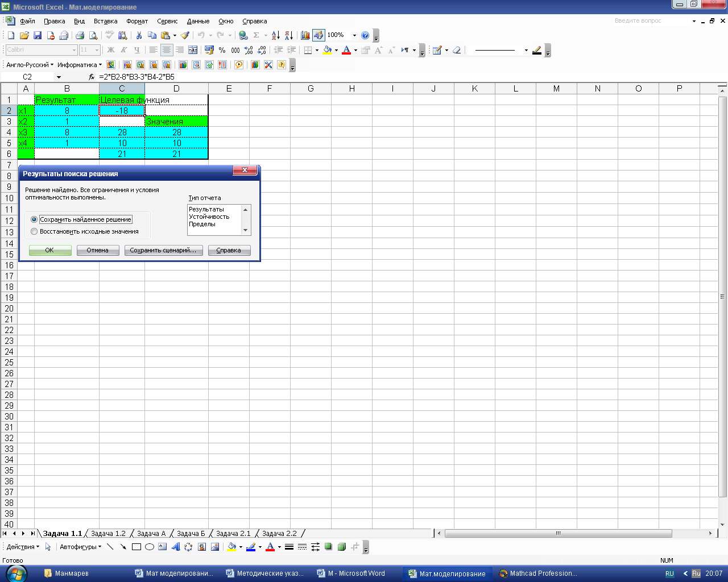Open the font size dropdown

[97, 50]
